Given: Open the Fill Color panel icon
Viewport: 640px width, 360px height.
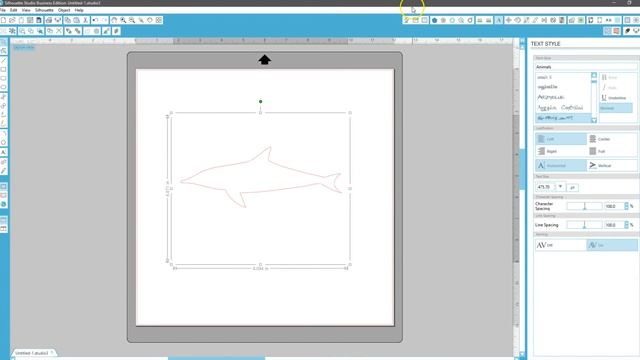Looking at the screenshot, I should pyautogui.click(x=434, y=20).
